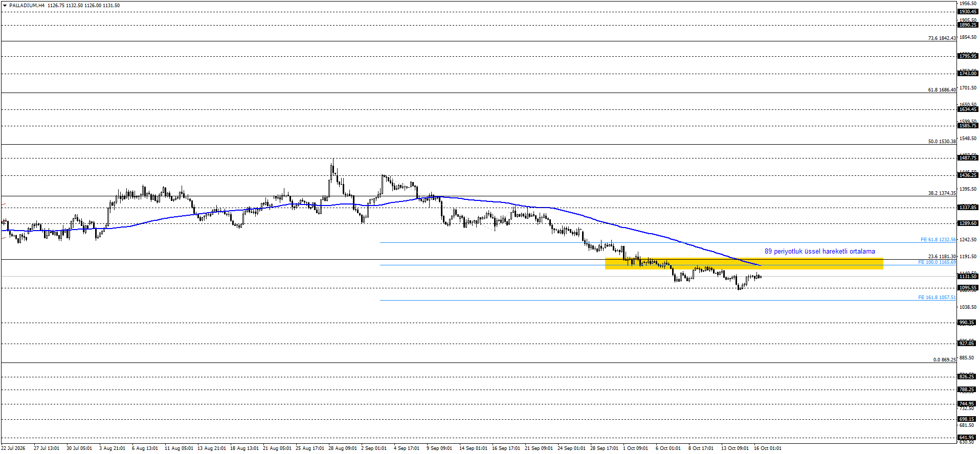Click the 50.0 1530.38 Fibonacci label
The width and height of the screenshot is (980, 454).
tap(942, 142)
